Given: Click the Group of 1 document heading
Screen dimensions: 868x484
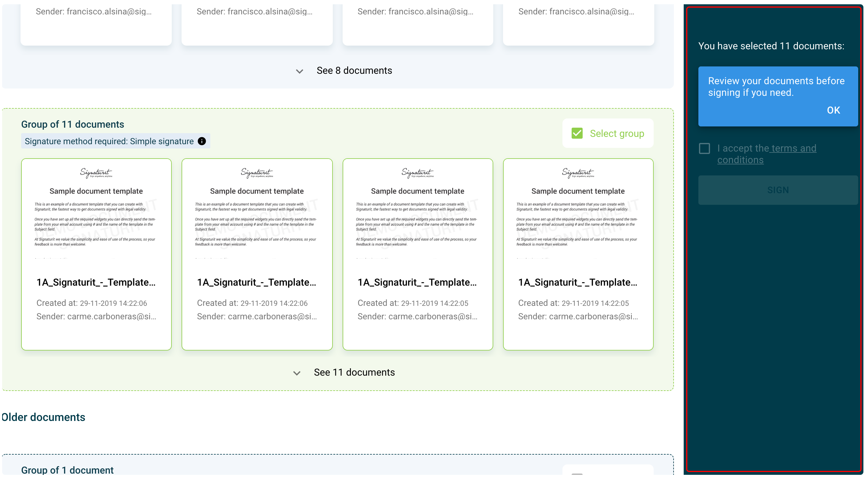Looking at the screenshot, I should [67, 470].
